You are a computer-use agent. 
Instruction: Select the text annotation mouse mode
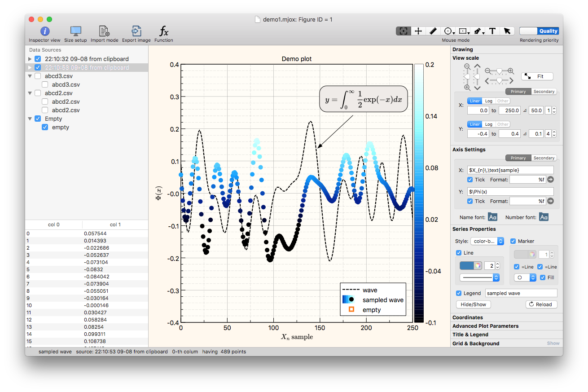point(492,31)
